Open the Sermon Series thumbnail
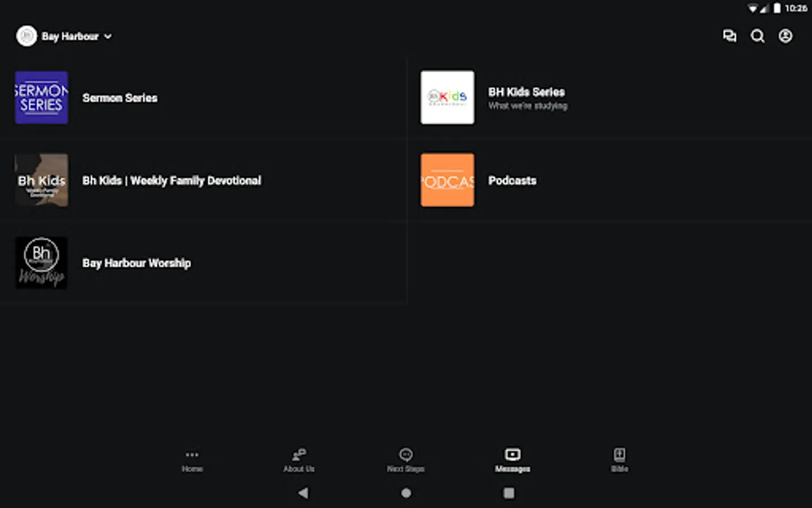 [42, 98]
